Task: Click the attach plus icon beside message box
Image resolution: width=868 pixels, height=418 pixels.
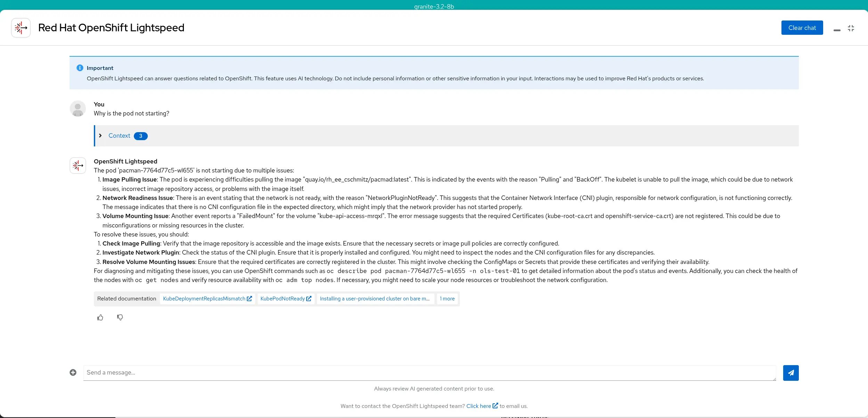Action: tap(73, 372)
